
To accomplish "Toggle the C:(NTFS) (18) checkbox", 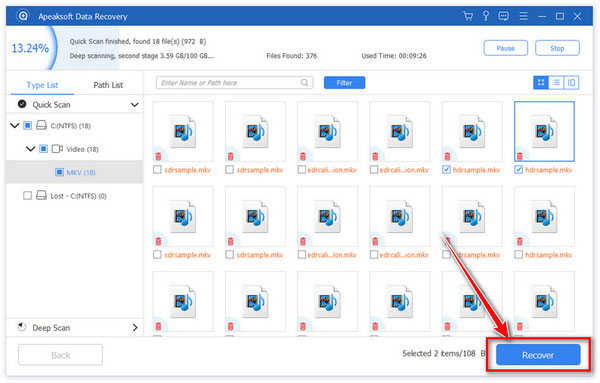I will pyautogui.click(x=28, y=125).
